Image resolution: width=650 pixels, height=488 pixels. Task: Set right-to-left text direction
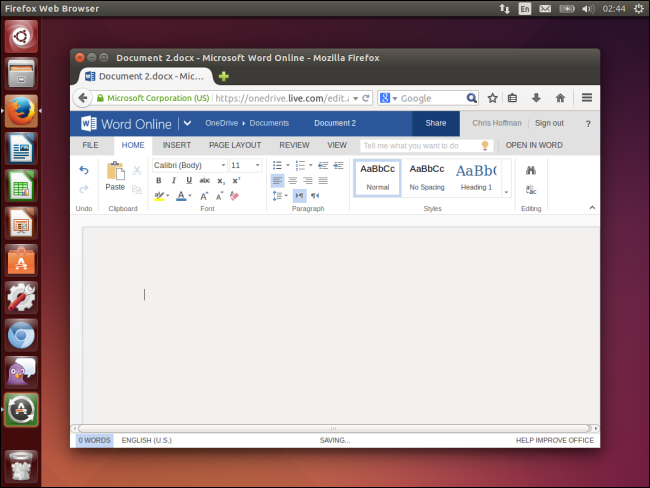tap(315, 196)
